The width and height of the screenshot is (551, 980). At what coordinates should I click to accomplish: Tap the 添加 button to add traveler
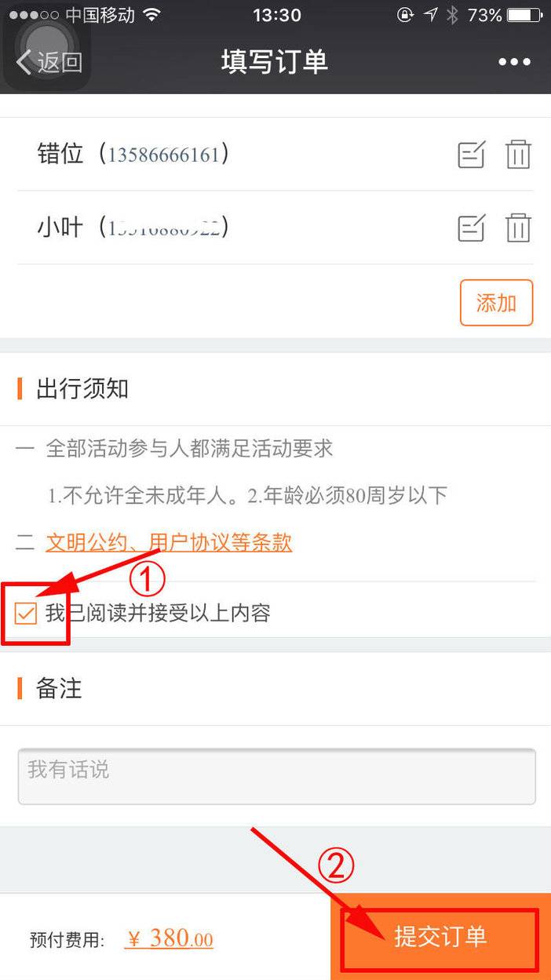click(x=496, y=302)
